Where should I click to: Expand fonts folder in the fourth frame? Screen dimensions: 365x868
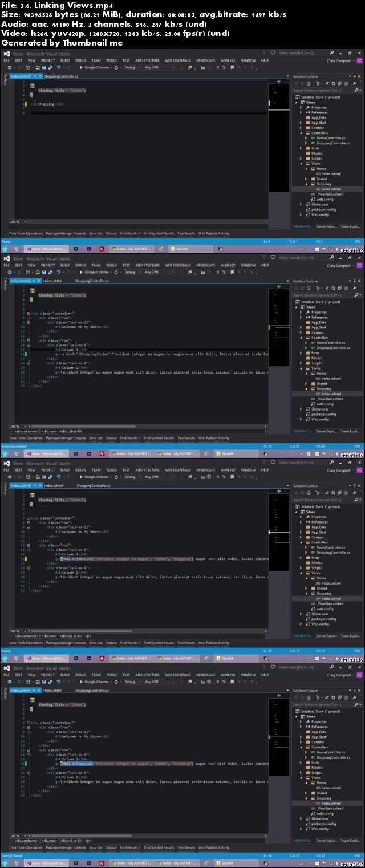[x=302, y=762]
